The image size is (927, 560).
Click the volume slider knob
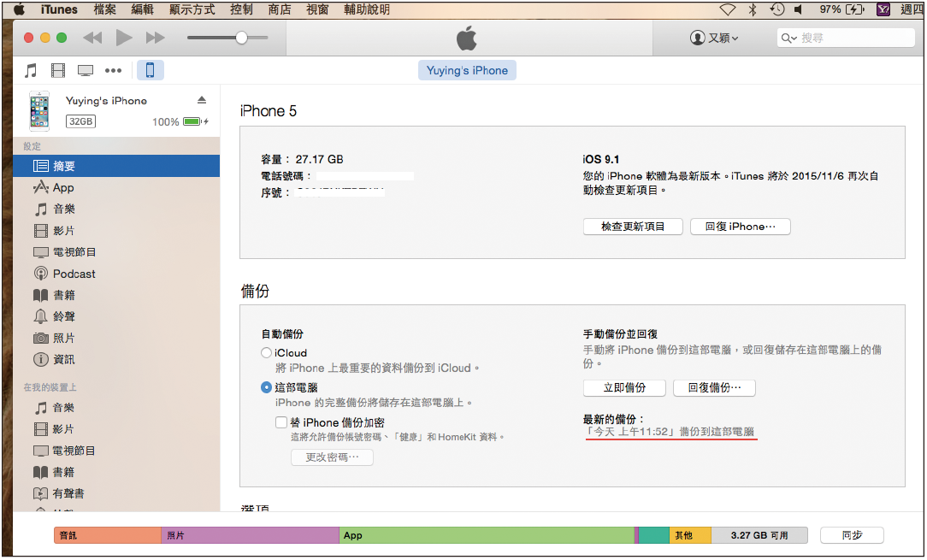pos(241,38)
